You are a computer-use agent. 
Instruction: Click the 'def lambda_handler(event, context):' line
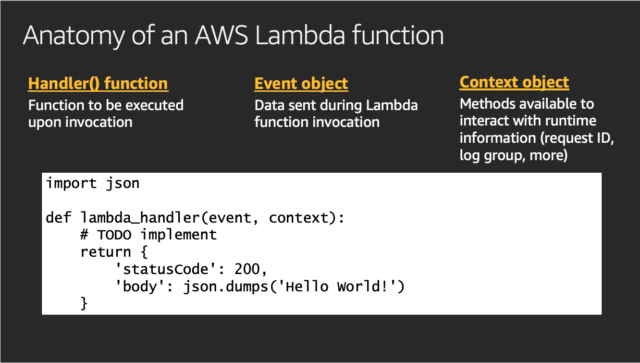point(195,218)
